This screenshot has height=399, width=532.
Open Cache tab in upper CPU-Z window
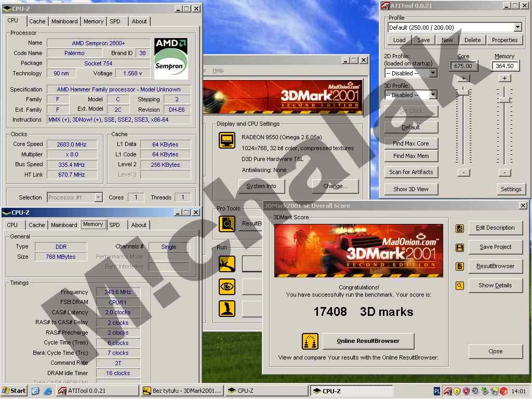(x=37, y=21)
